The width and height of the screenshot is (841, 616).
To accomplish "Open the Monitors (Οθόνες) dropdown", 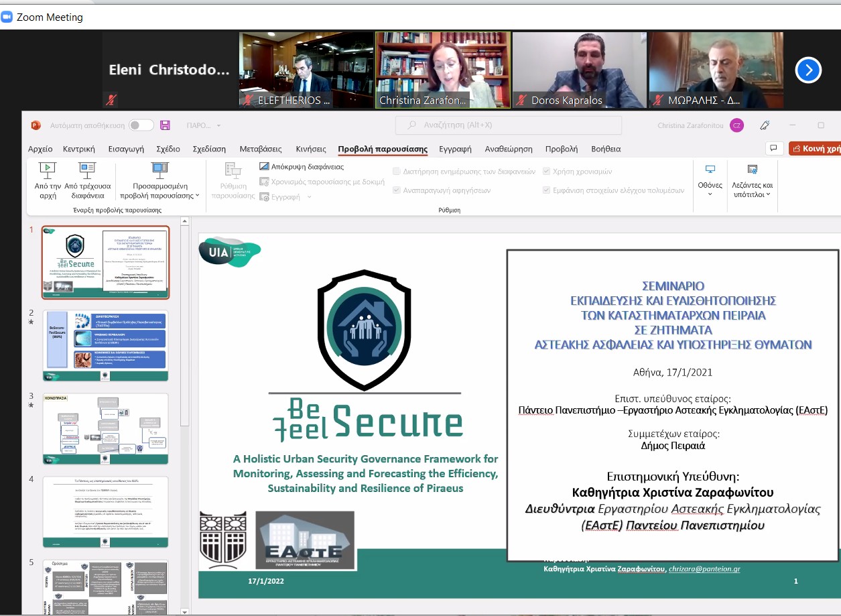I will [710, 180].
